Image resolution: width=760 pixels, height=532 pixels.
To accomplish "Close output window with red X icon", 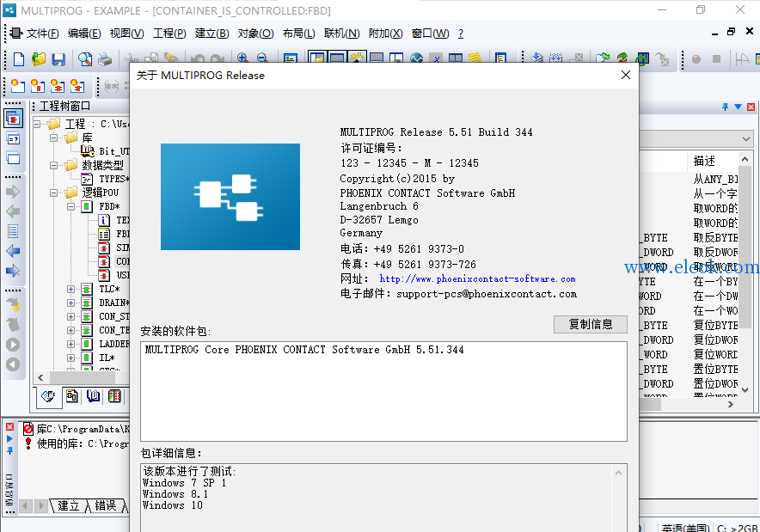I will 9,427.
